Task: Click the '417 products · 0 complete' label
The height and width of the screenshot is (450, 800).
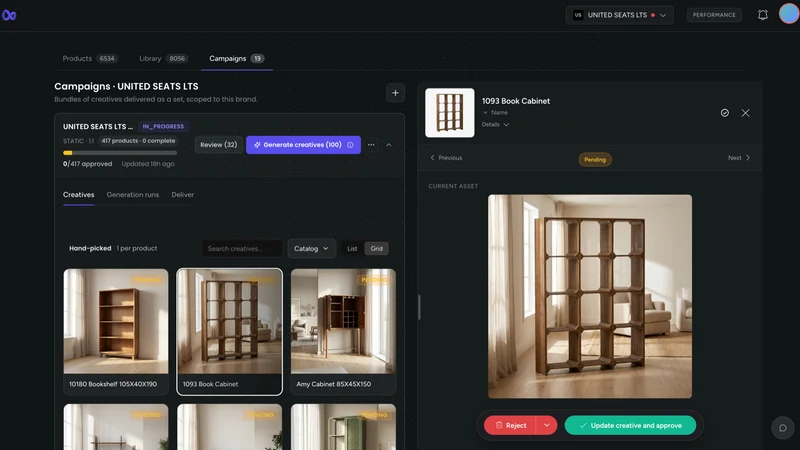Action: 138,141
